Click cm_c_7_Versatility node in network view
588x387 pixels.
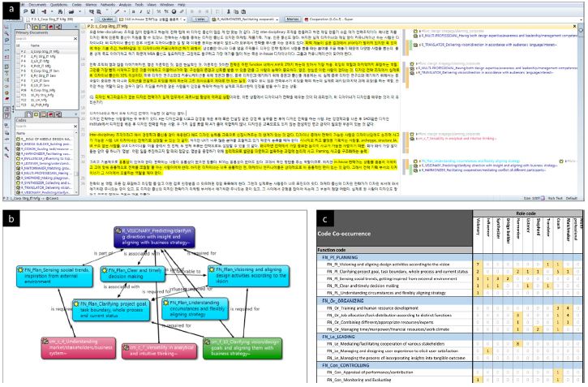click(160, 351)
